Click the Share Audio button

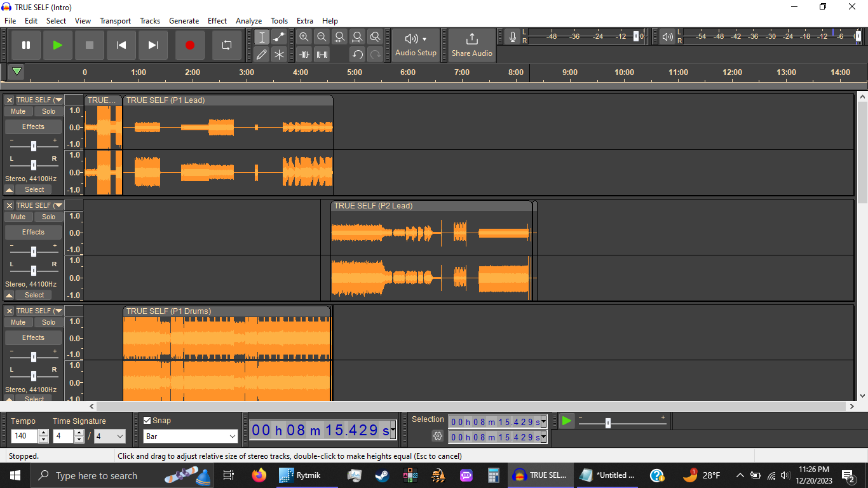[x=471, y=45]
